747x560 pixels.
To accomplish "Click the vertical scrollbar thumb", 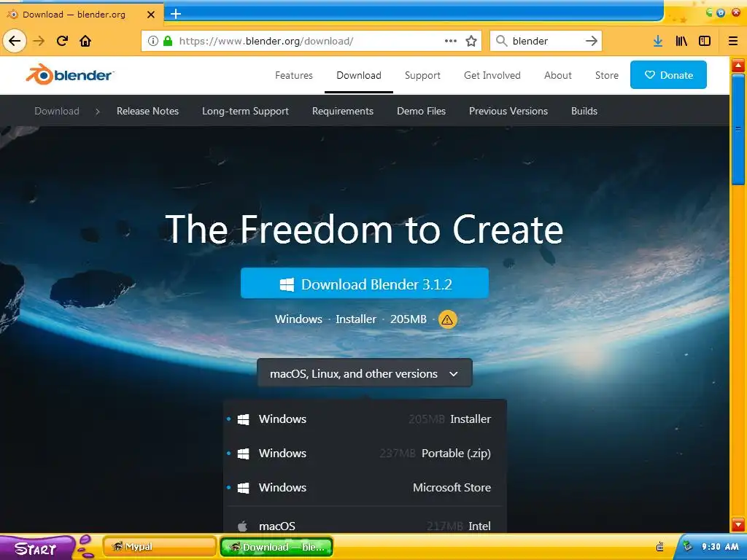I will (738, 128).
